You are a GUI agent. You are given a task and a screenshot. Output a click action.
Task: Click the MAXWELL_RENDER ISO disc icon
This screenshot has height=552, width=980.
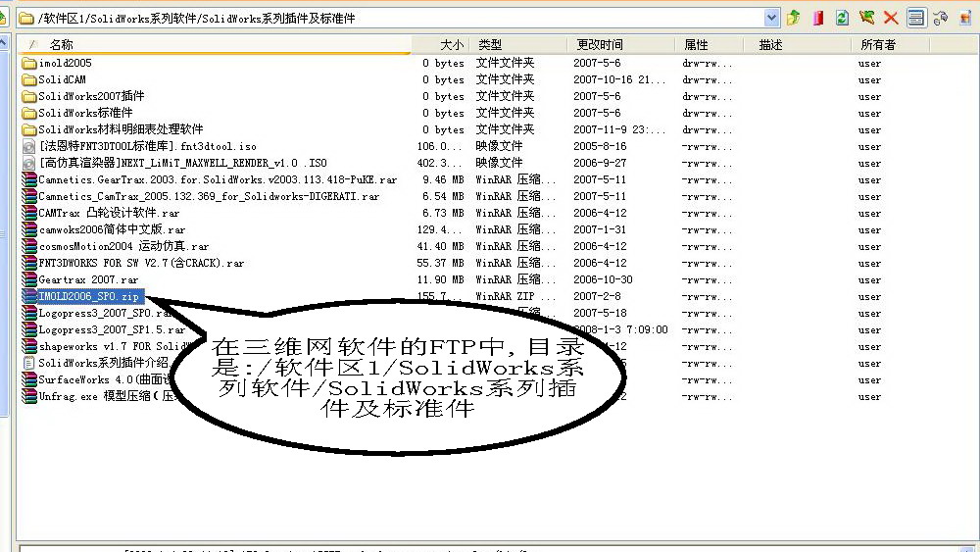28,163
